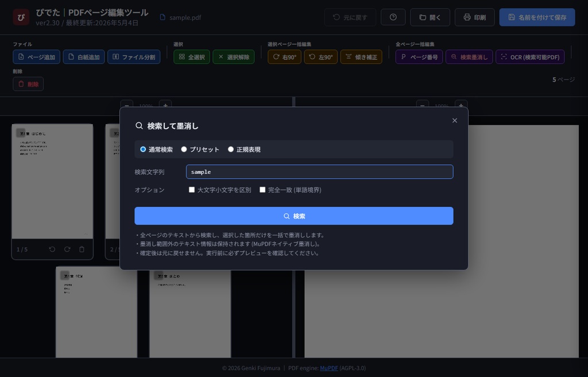Click the ファイル分割 toolbar button
This screenshot has width=588, height=377.
tap(134, 57)
